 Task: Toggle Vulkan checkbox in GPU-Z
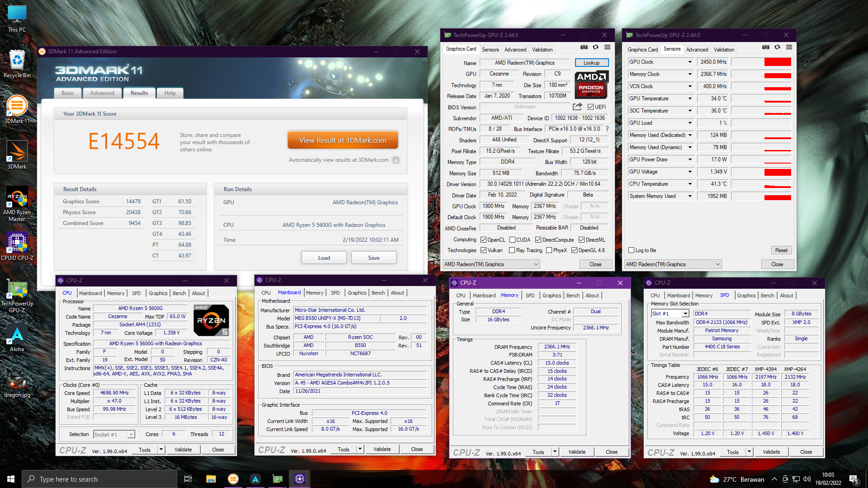tap(483, 250)
